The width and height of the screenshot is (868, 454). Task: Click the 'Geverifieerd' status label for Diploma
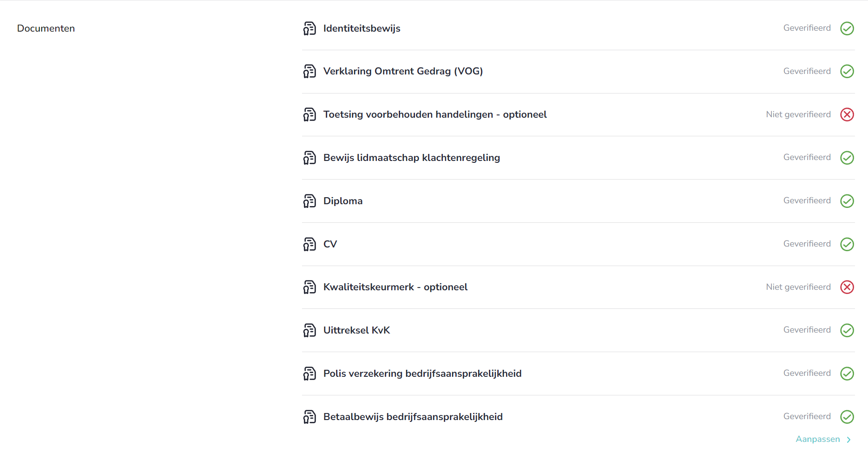pos(807,200)
